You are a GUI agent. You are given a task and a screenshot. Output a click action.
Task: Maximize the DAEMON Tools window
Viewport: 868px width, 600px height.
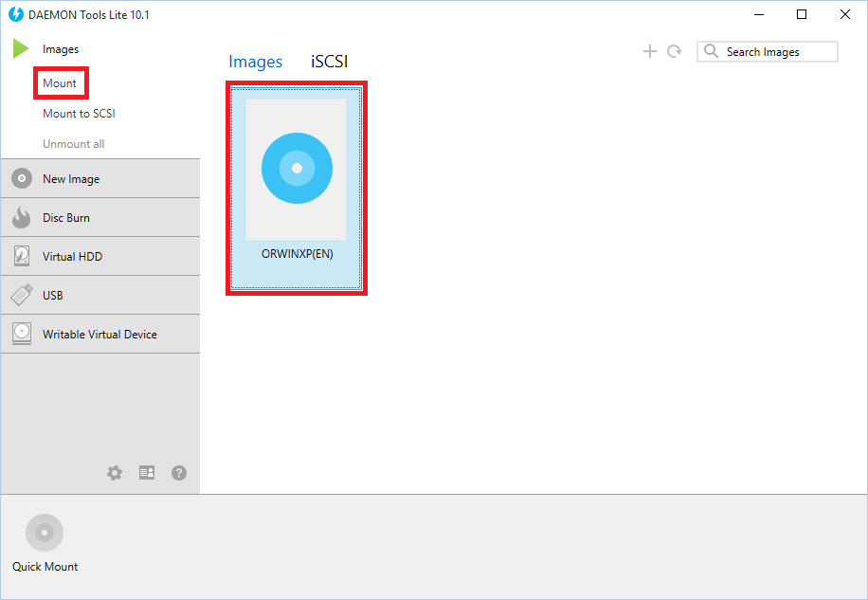point(802,14)
